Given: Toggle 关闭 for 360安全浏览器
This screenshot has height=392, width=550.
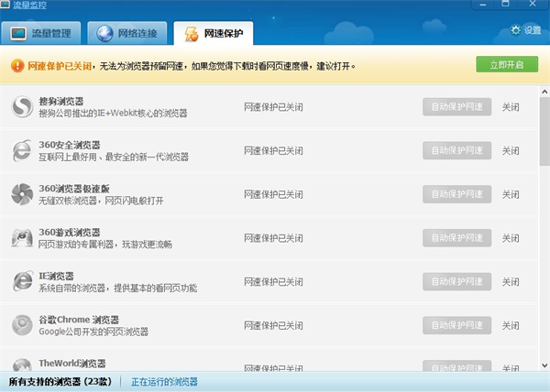Looking at the screenshot, I should pyautogui.click(x=511, y=151).
